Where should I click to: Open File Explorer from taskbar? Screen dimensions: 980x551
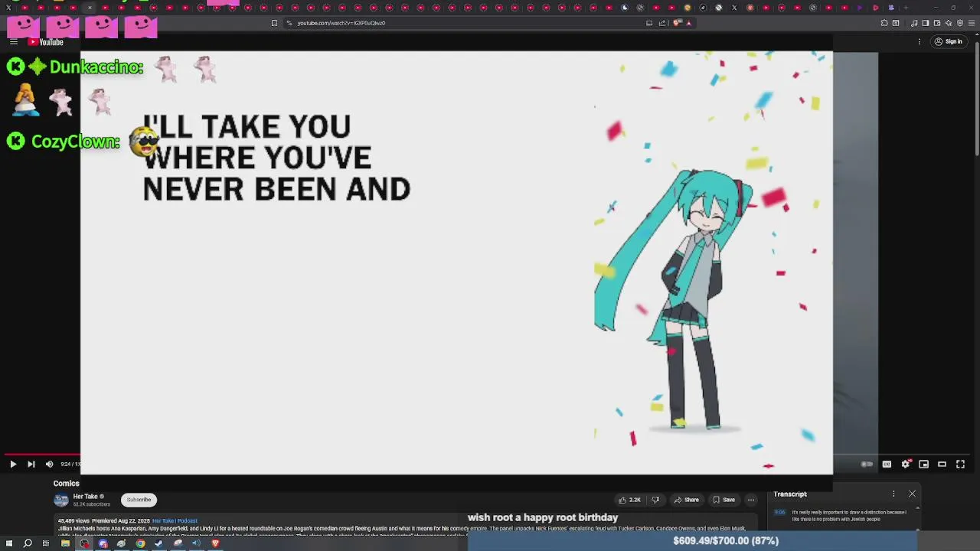[x=65, y=543]
